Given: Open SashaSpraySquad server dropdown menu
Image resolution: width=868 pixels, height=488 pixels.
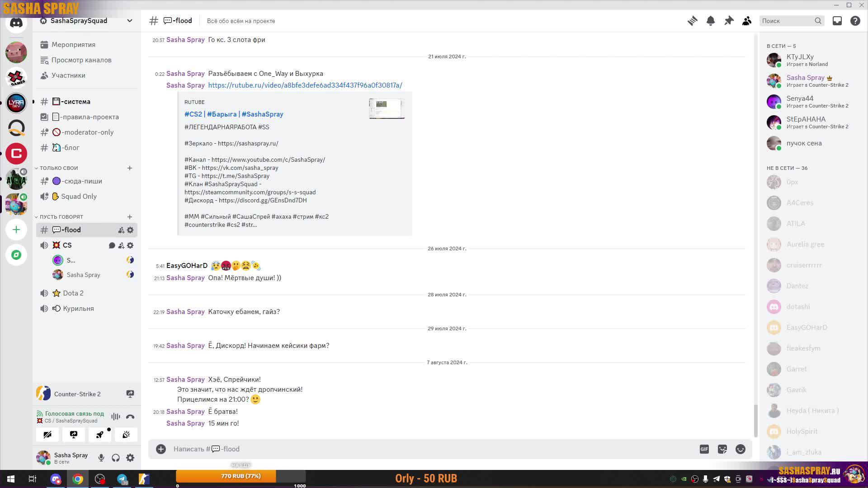Looking at the screenshot, I should (x=130, y=21).
